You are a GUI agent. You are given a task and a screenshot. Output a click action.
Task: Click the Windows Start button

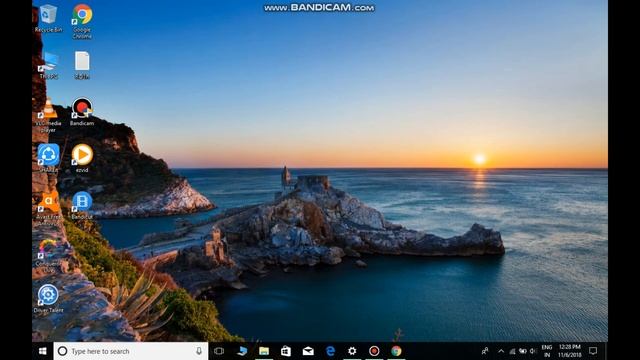pos(42,351)
